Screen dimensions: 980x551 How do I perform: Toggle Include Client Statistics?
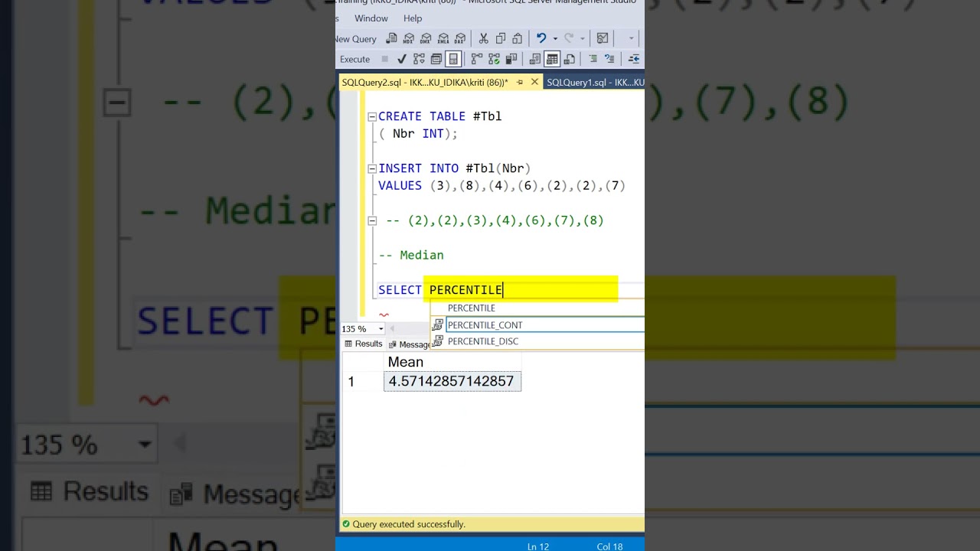(x=511, y=59)
